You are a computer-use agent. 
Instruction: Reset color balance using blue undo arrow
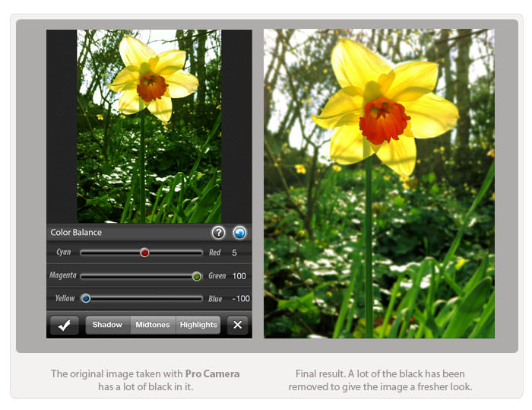click(239, 233)
